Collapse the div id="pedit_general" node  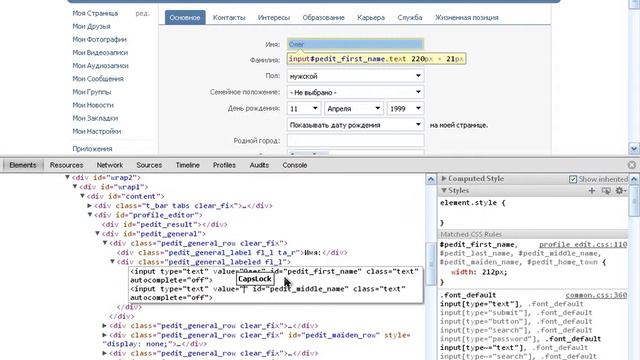pos(97,233)
